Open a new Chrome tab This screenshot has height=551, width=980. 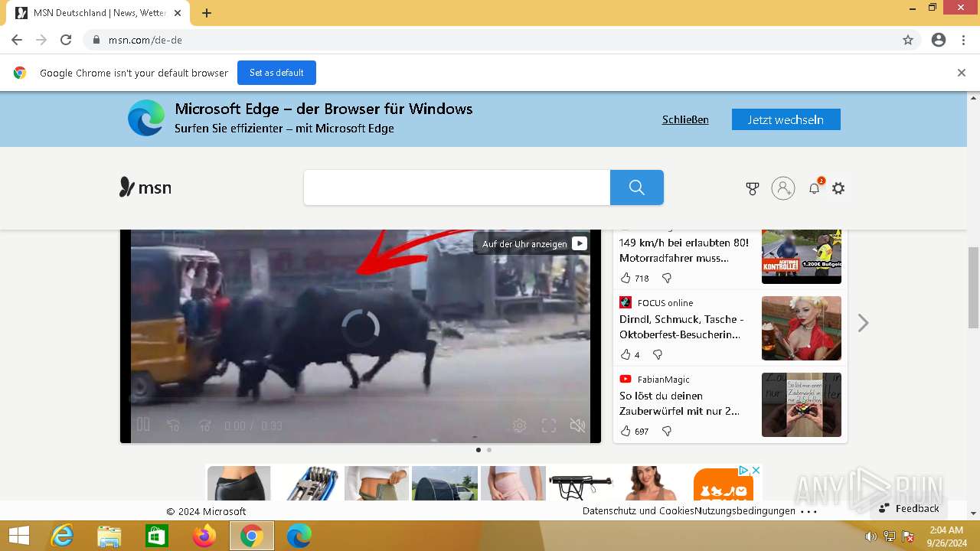[207, 13]
